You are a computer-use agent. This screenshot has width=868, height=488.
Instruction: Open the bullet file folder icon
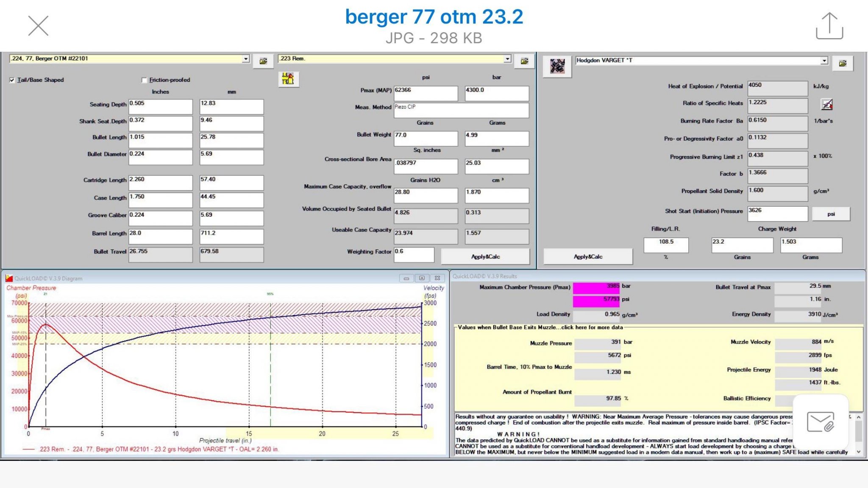point(263,61)
